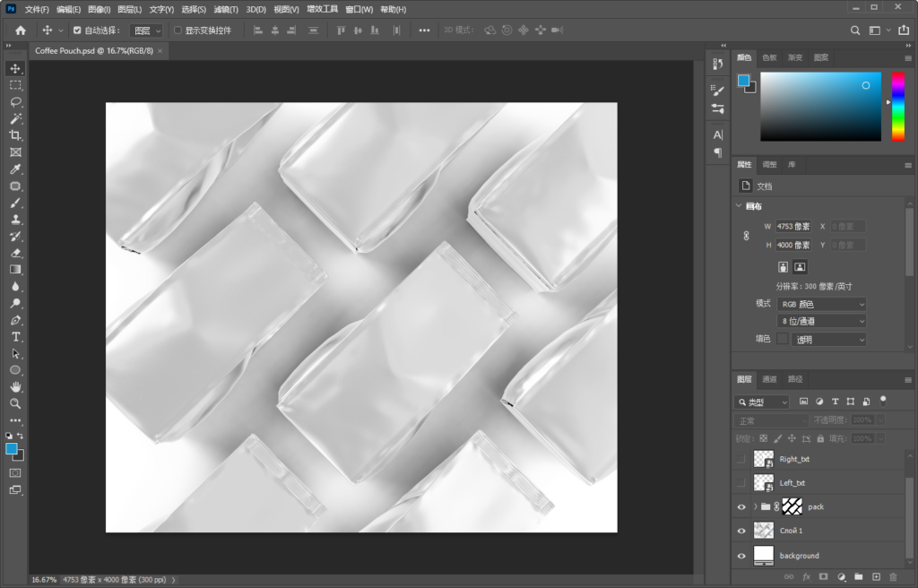Viewport: 918px width, 588px height.
Task: Select the Dodge tool
Action: [15, 303]
